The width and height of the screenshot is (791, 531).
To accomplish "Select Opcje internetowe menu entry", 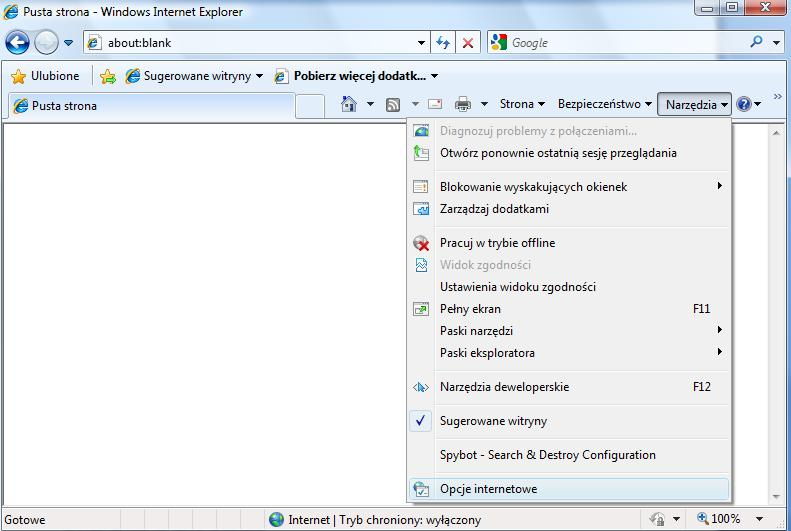I will (x=569, y=489).
